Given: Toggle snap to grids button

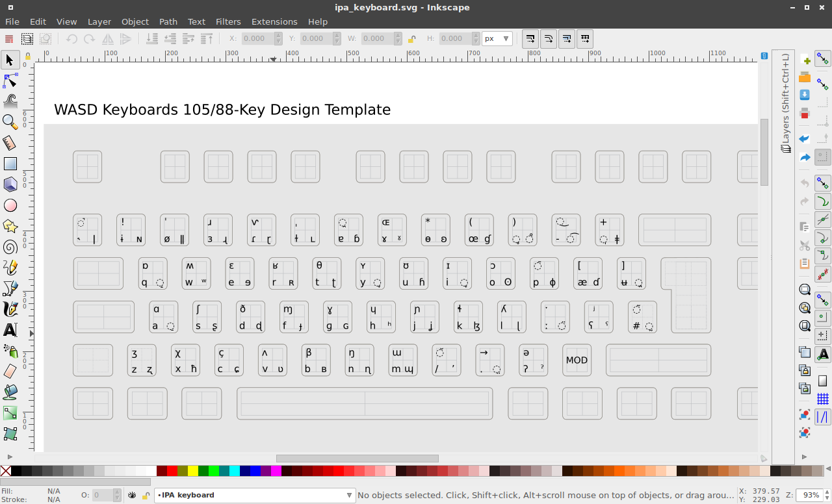Looking at the screenshot, I should pyautogui.click(x=823, y=398).
